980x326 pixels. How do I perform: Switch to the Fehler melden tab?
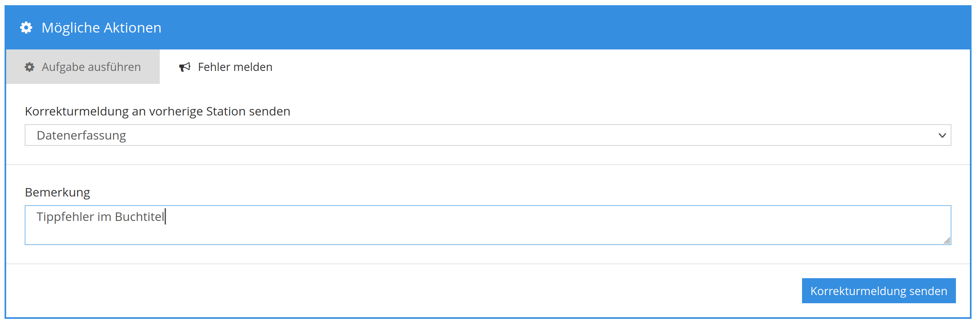pyautogui.click(x=226, y=67)
